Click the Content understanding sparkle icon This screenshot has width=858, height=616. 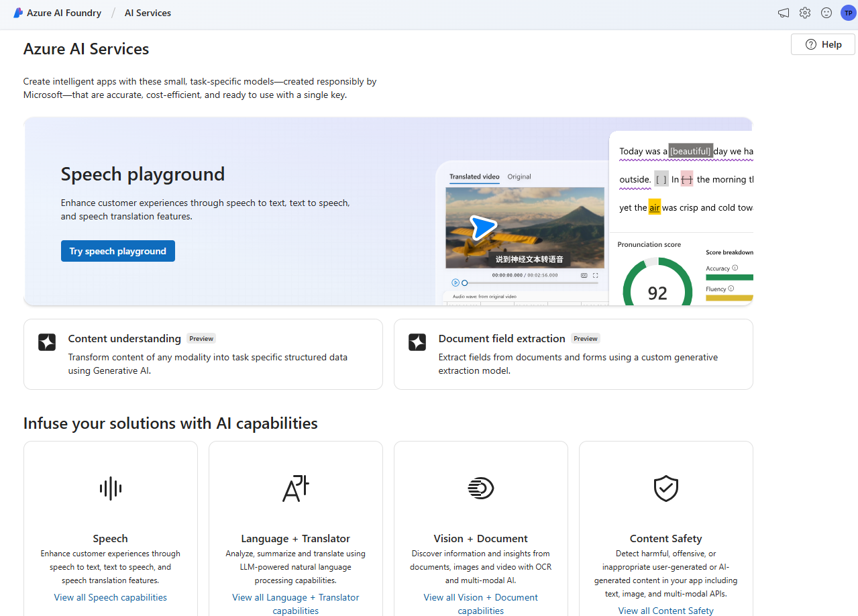[47, 342]
